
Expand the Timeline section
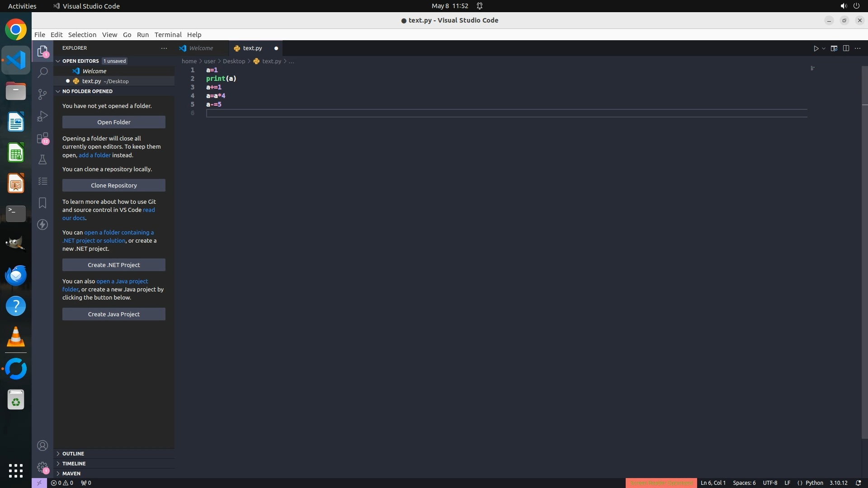tap(74, 464)
